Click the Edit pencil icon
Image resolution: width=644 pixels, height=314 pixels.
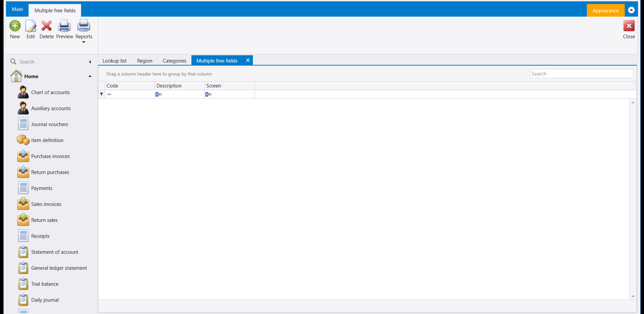(x=31, y=26)
